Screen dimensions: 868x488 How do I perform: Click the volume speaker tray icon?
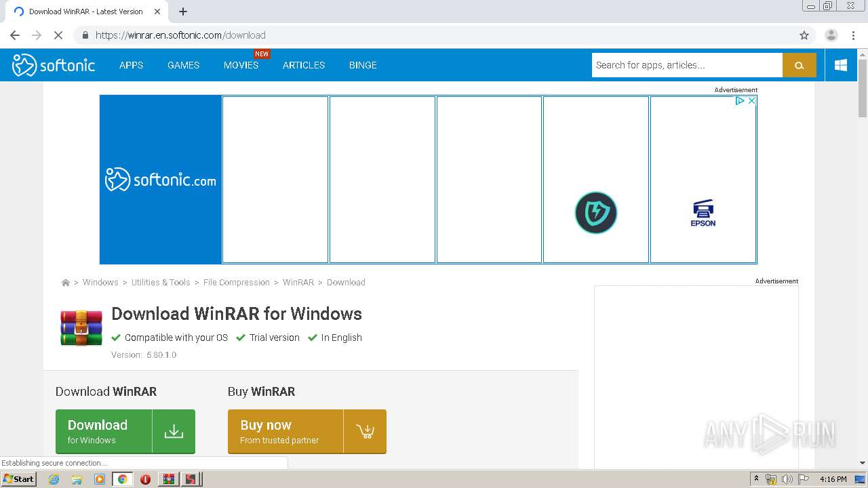pyautogui.click(x=787, y=479)
